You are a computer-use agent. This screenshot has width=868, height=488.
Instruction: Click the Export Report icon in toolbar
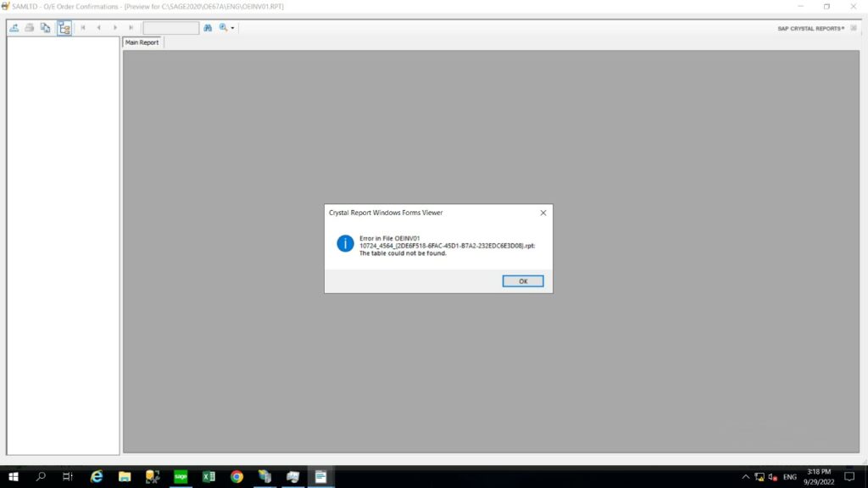(14, 28)
